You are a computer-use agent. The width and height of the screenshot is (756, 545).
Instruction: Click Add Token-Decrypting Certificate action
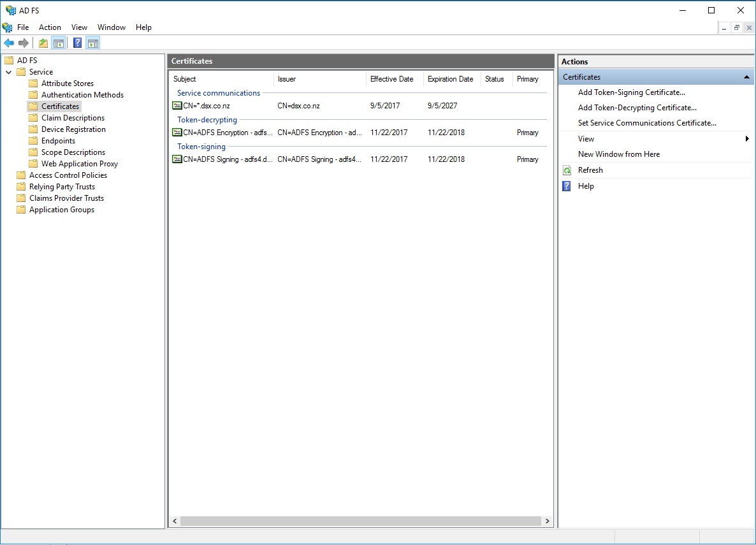tap(637, 108)
